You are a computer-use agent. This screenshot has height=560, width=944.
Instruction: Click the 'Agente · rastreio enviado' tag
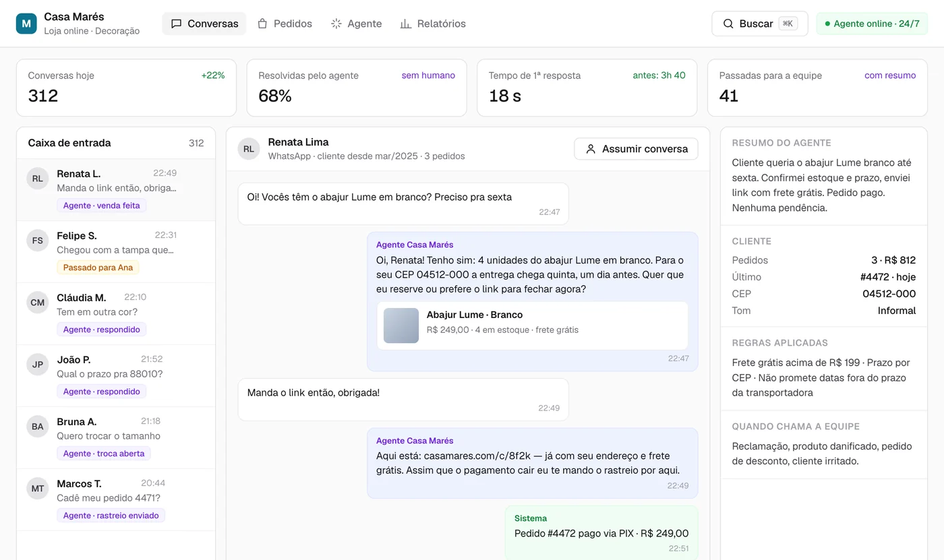point(111,516)
